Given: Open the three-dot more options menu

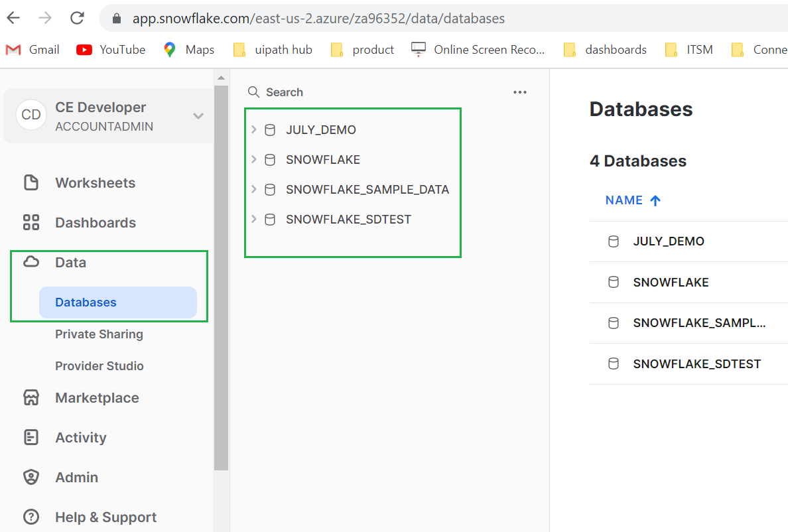Looking at the screenshot, I should [x=519, y=92].
